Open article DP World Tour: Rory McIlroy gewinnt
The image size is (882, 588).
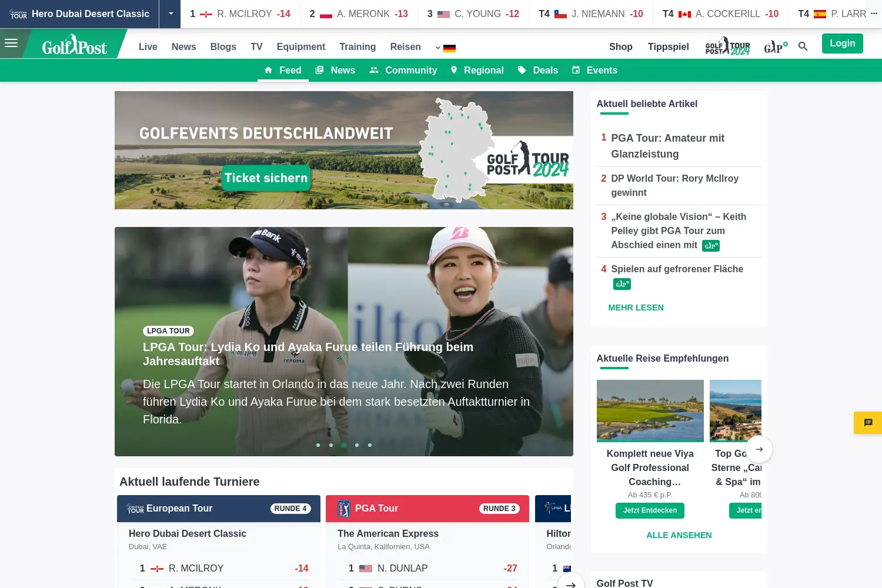675,185
